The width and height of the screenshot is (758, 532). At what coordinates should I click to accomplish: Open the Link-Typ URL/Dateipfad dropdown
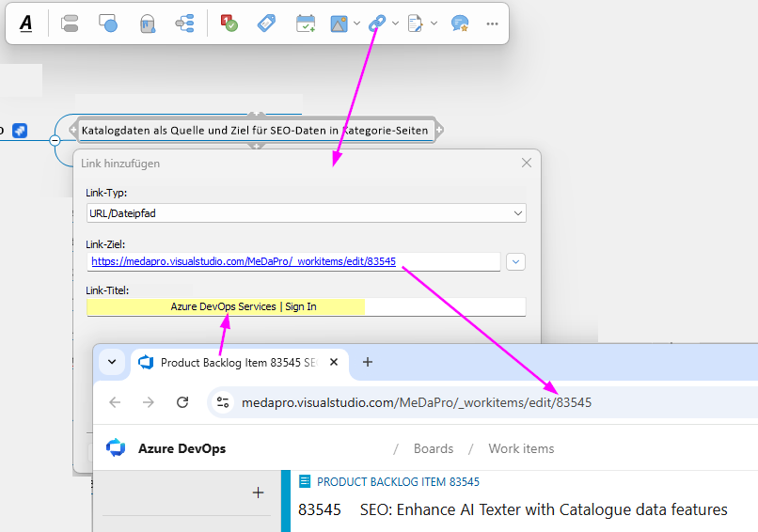[306, 213]
